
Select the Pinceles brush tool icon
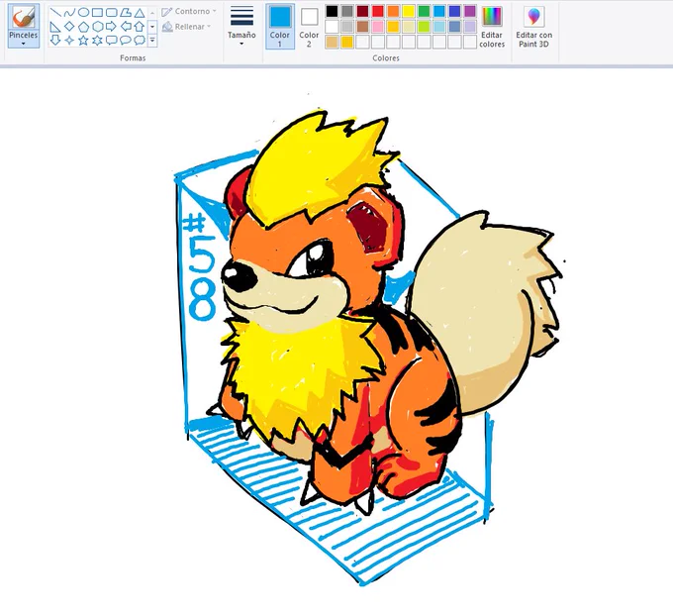(x=23, y=17)
